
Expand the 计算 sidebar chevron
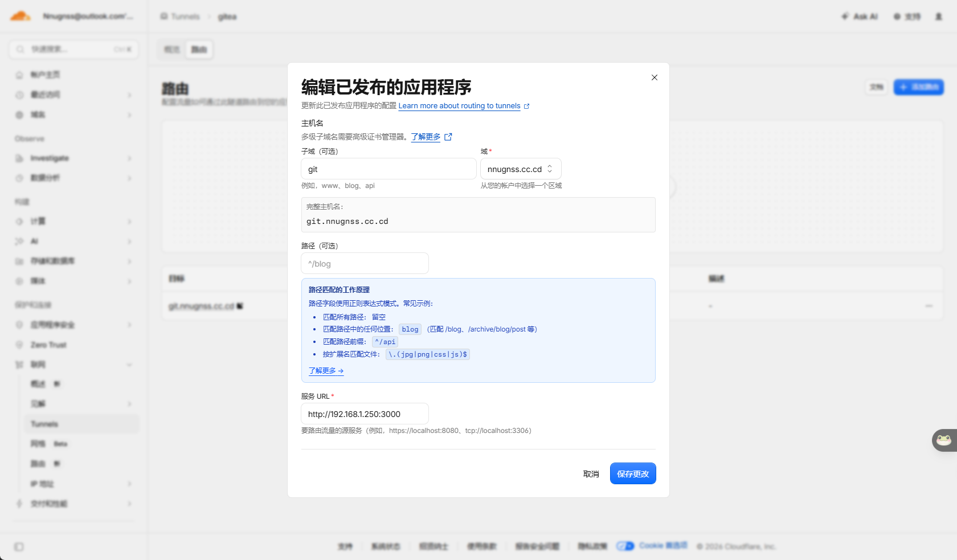(x=129, y=222)
